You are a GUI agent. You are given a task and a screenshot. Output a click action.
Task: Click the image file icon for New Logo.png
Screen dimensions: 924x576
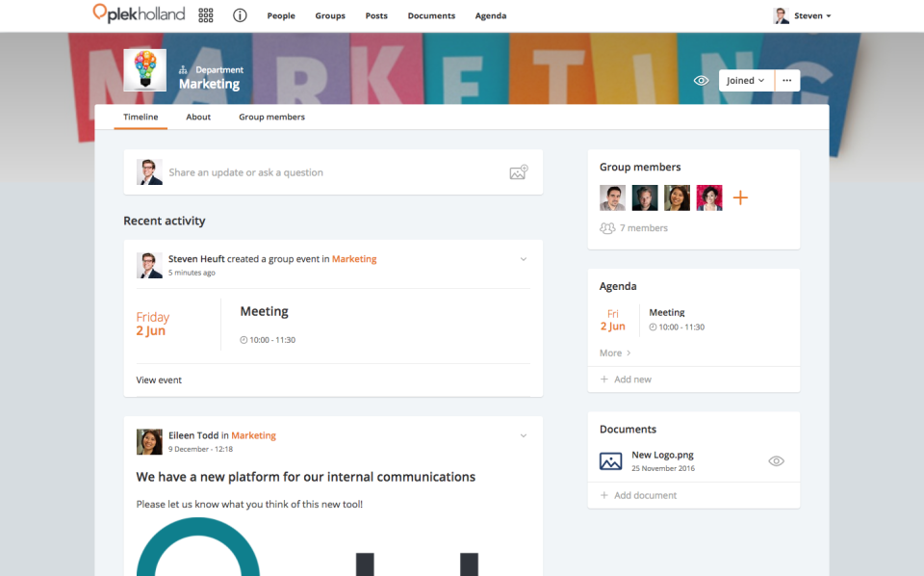[x=611, y=461]
